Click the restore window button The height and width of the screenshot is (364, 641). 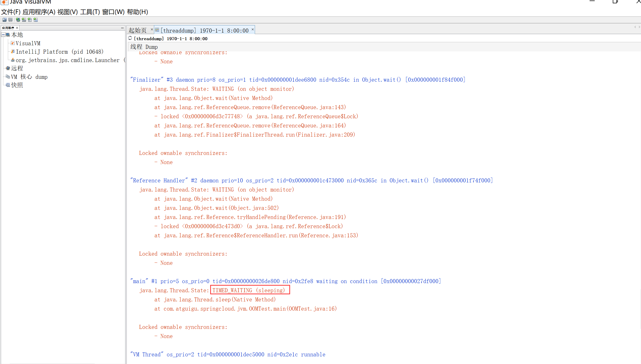click(x=615, y=2)
